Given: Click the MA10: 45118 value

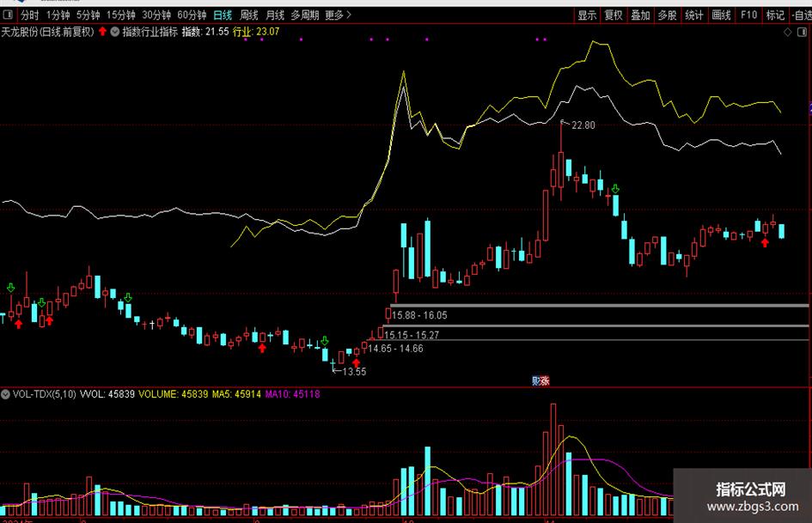Looking at the screenshot, I should click(293, 394).
